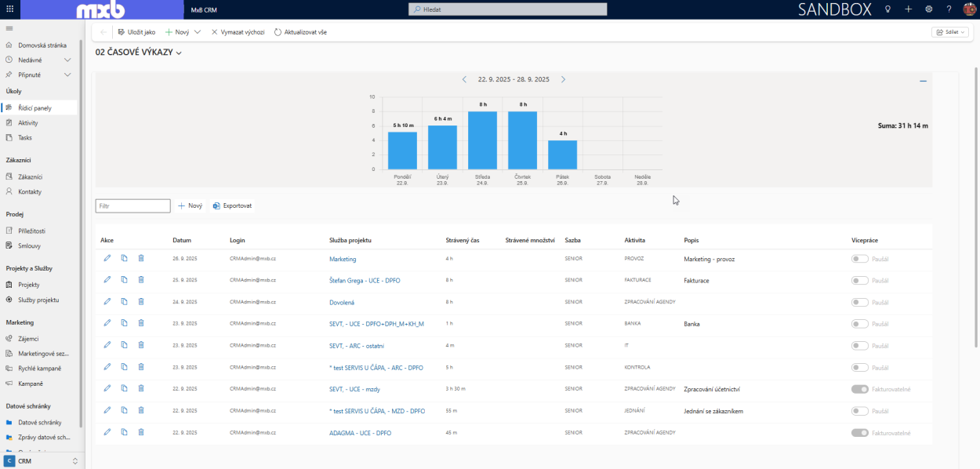Expand the 02 ČASOVÉ VÝKAZY view dropdown

[x=179, y=53]
